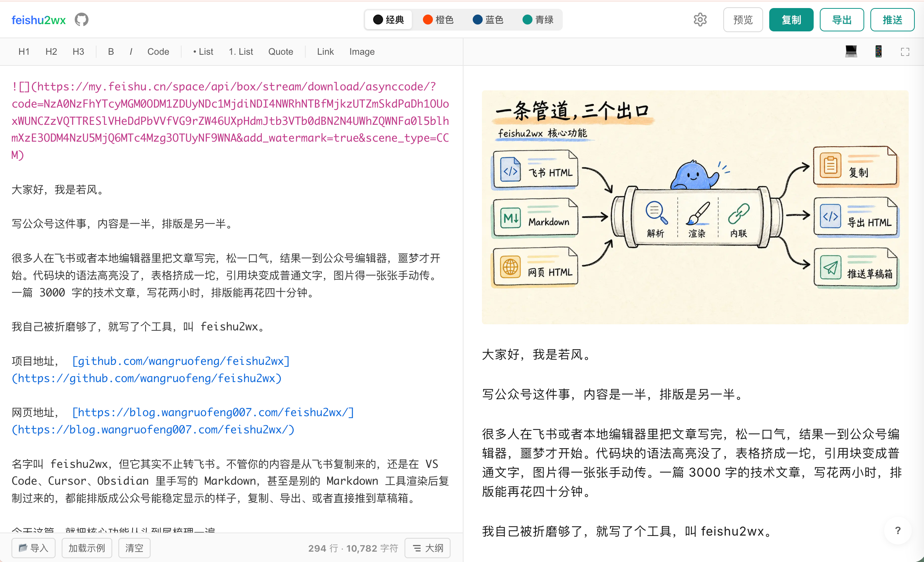
Task: Open the 大纲 outline panel
Action: coord(428,548)
